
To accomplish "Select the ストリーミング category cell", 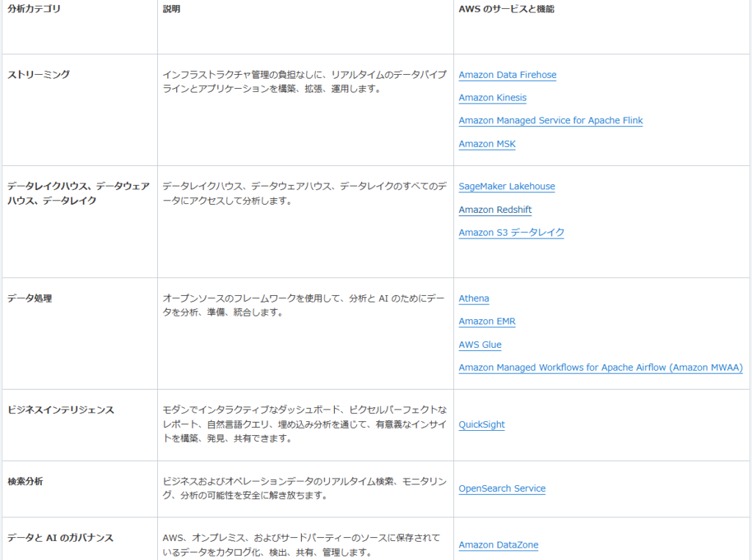I will tap(38, 75).
